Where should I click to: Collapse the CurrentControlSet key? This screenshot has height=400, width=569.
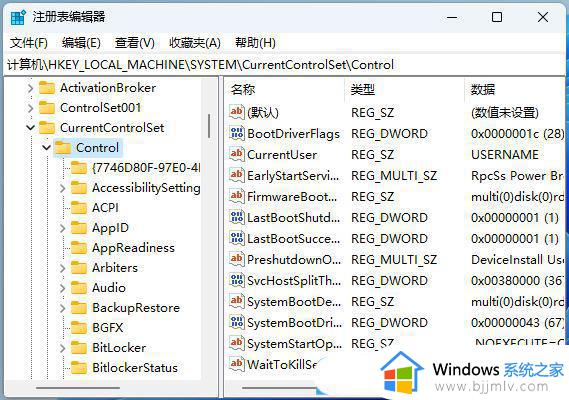click(x=30, y=128)
